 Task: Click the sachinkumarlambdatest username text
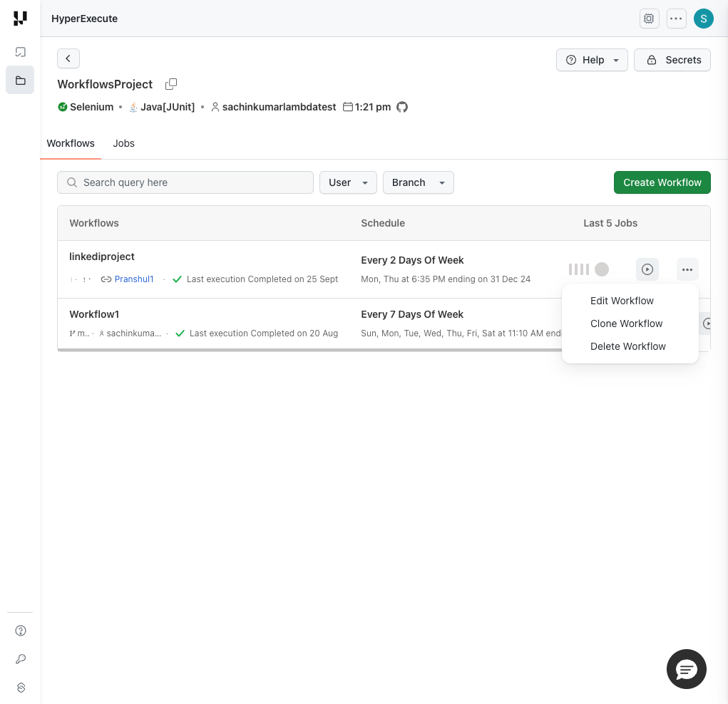(x=279, y=107)
